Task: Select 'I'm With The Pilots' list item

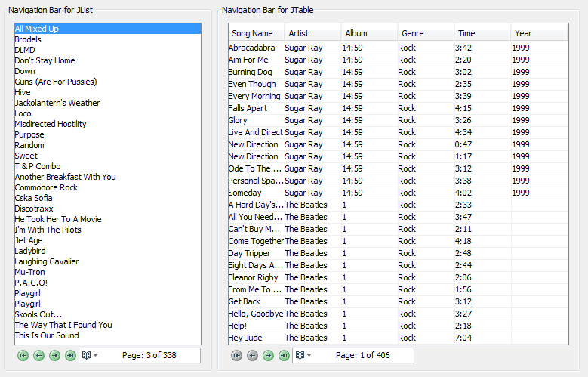Action: tap(108, 230)
